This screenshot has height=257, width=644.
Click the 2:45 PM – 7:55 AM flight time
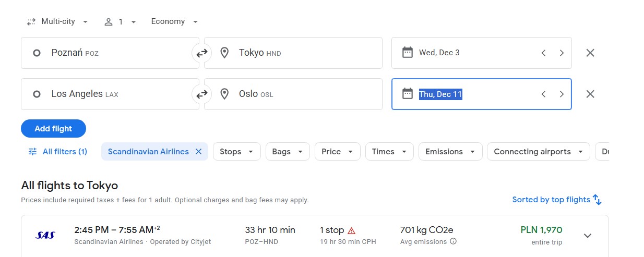[x=117, y=230]
